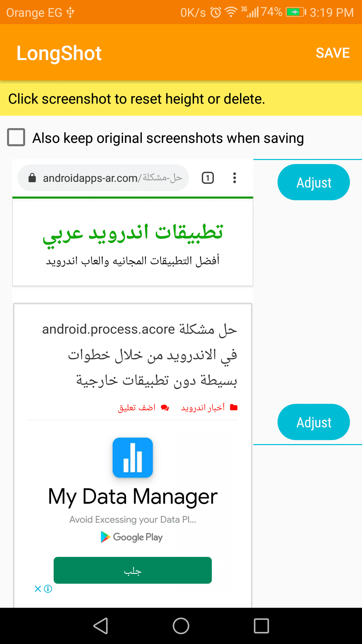Open the browser tab counter icon
Image resolution: width=362 pixels, height=644 pixels.
208,178
